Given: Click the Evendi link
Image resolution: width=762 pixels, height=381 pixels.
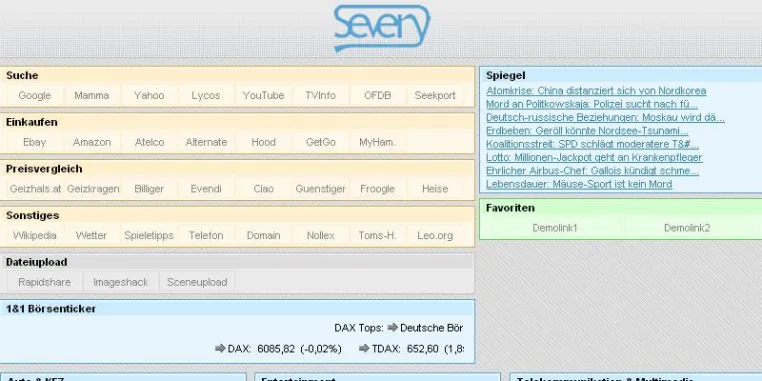Looking at the screenshot, I should pos(206,189).
